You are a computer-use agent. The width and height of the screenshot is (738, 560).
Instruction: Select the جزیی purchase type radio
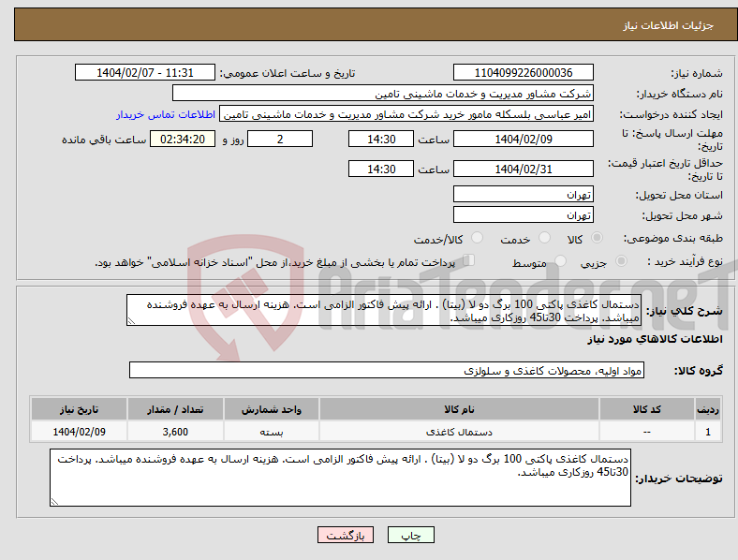(x=621, y=260)
